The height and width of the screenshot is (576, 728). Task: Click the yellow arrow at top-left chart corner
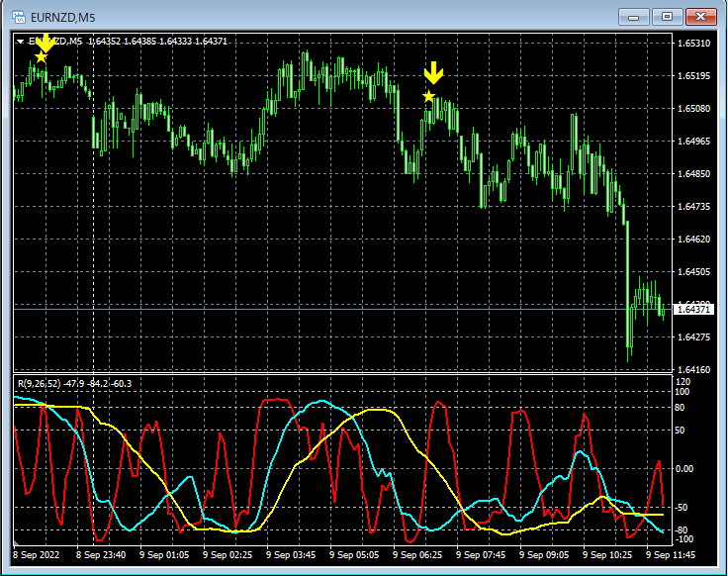click(44, 41)
